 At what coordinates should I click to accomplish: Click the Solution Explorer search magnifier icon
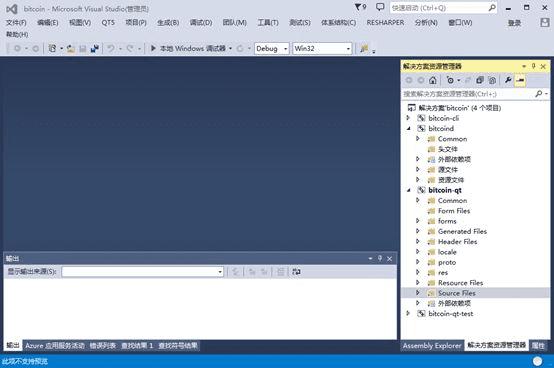[x=538, y=94]
